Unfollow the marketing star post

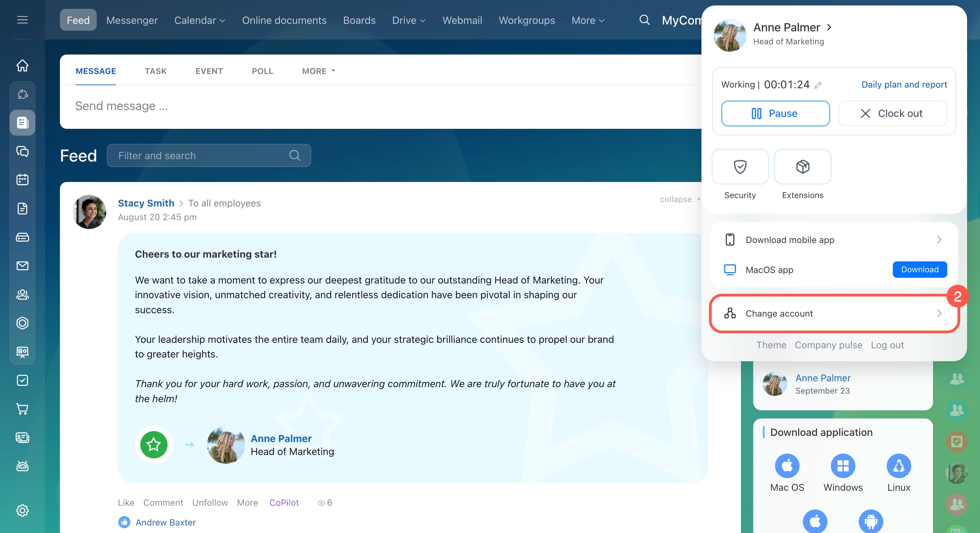click(x=210, y=503)
